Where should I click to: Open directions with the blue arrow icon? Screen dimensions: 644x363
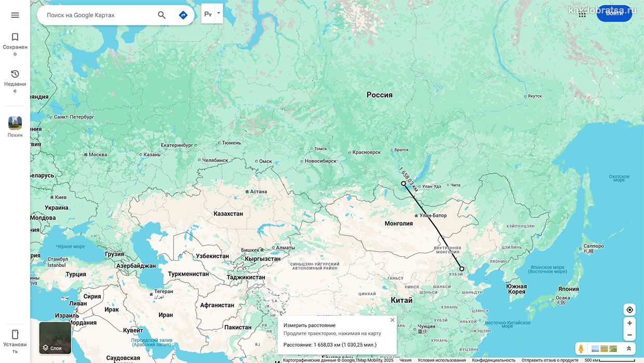pyautogui.click(x=183, y=15)
